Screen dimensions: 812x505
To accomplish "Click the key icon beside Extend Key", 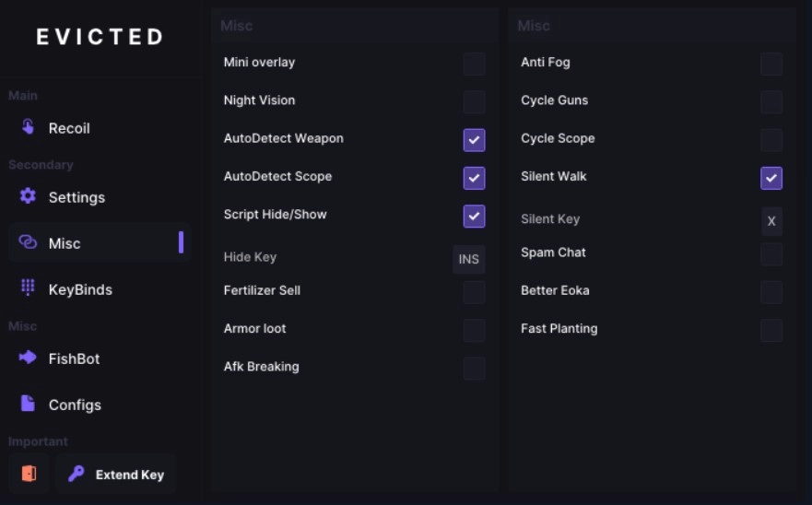I will tap(76, 474).
